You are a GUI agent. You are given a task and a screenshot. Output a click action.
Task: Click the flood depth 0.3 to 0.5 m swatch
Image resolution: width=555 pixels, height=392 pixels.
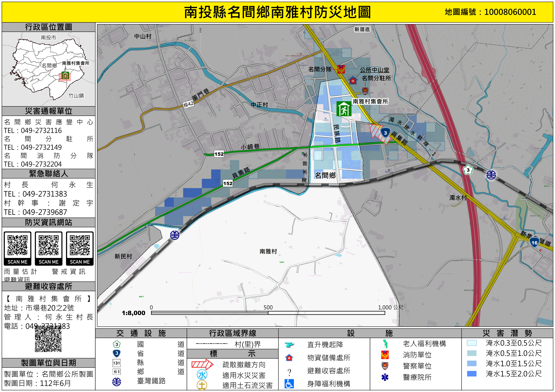[x=472, y=343]
